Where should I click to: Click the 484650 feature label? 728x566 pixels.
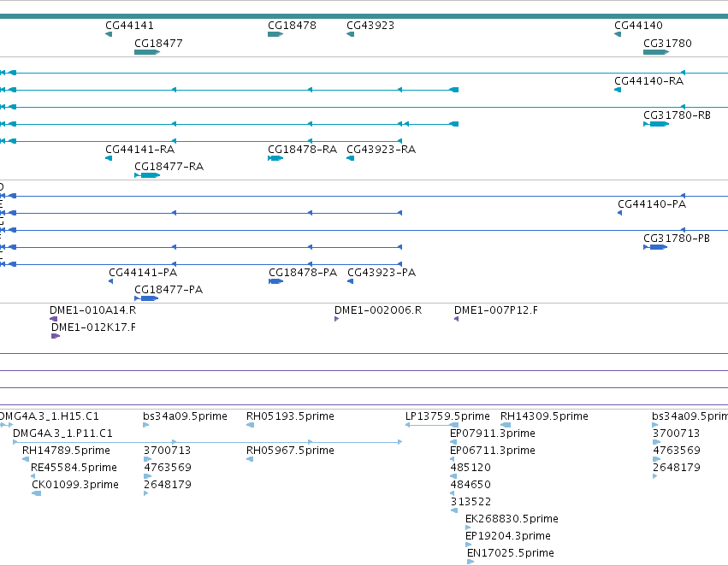point(471,485)
